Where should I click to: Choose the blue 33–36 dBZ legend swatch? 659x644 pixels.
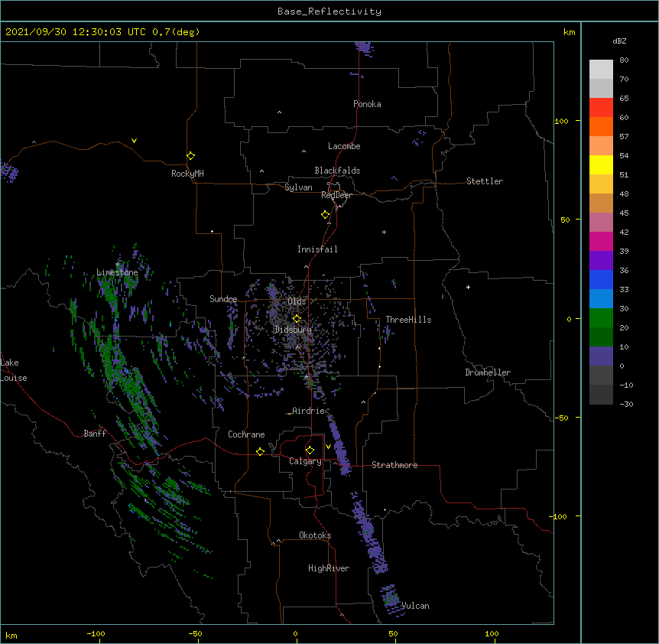click(601, 279)
